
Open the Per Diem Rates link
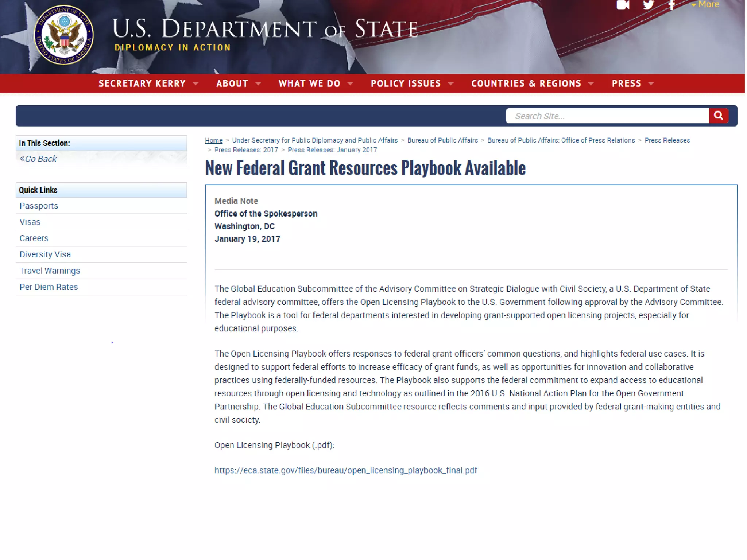tap(49, 287)
